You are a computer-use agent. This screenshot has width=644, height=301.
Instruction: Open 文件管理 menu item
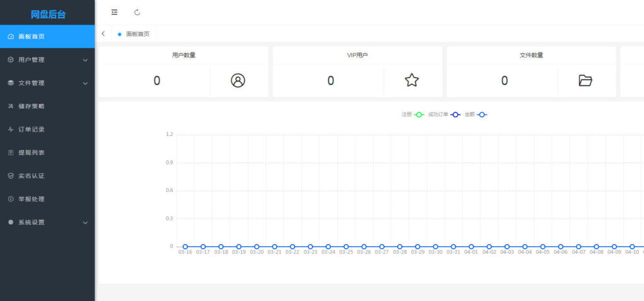pos(47,83)
